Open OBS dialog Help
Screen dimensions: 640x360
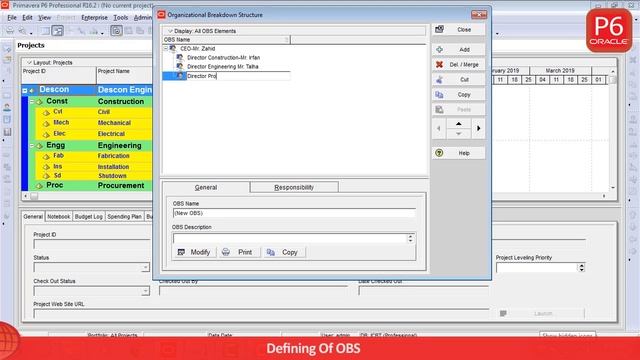pos(458,153)
